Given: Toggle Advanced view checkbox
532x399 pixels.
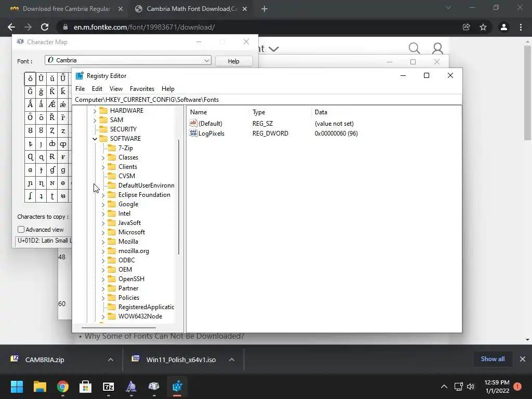Looking at the screenshot, I should tap(21, 230).
